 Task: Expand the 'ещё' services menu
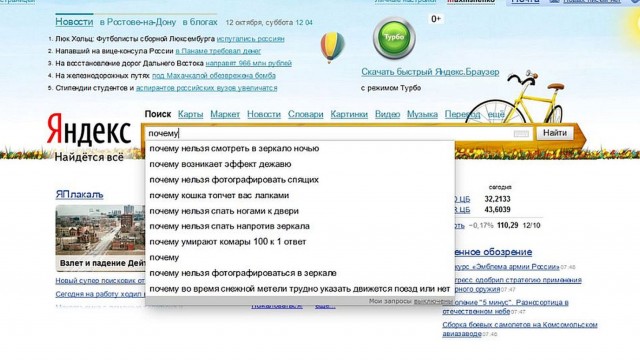pos(496,114)
